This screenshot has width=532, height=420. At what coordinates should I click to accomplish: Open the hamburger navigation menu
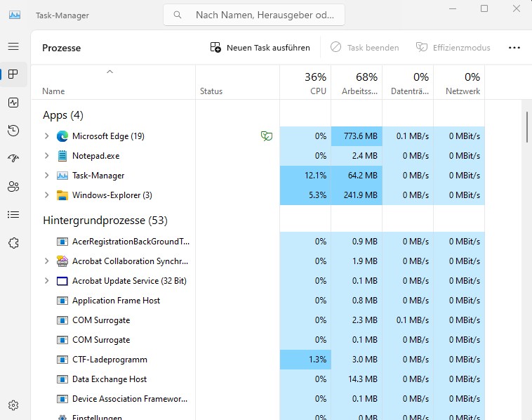[13, 46]
